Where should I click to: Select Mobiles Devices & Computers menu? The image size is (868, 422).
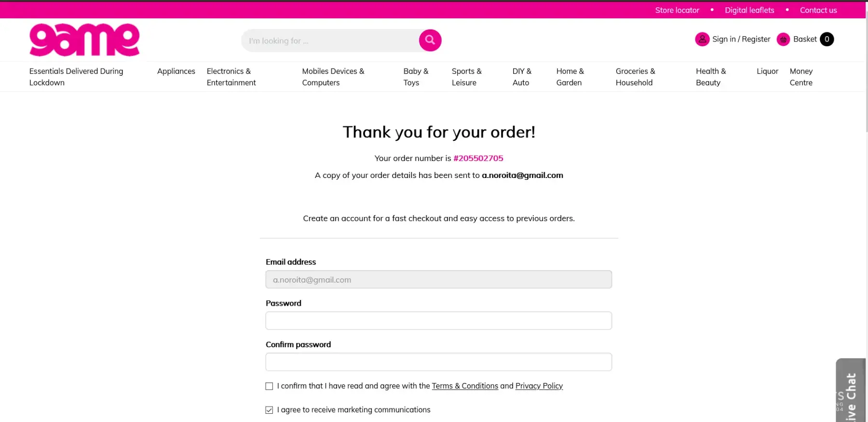tap(333, 77)
